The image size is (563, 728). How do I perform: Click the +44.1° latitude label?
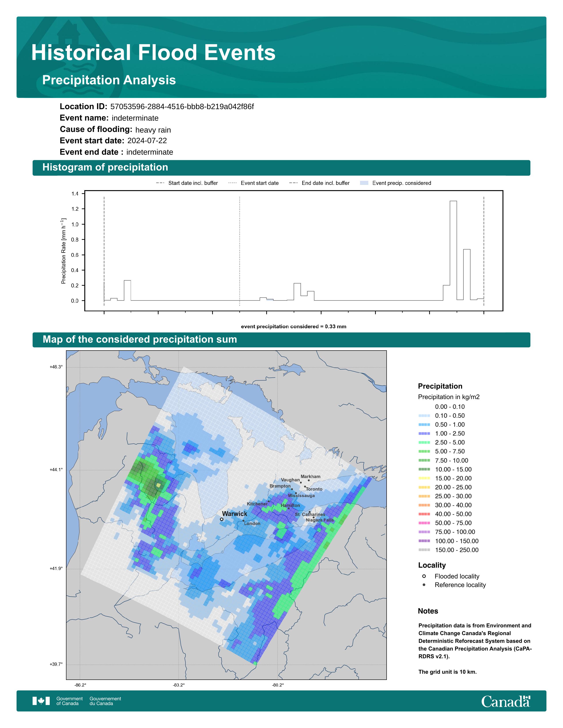click(x=56, y=470)
